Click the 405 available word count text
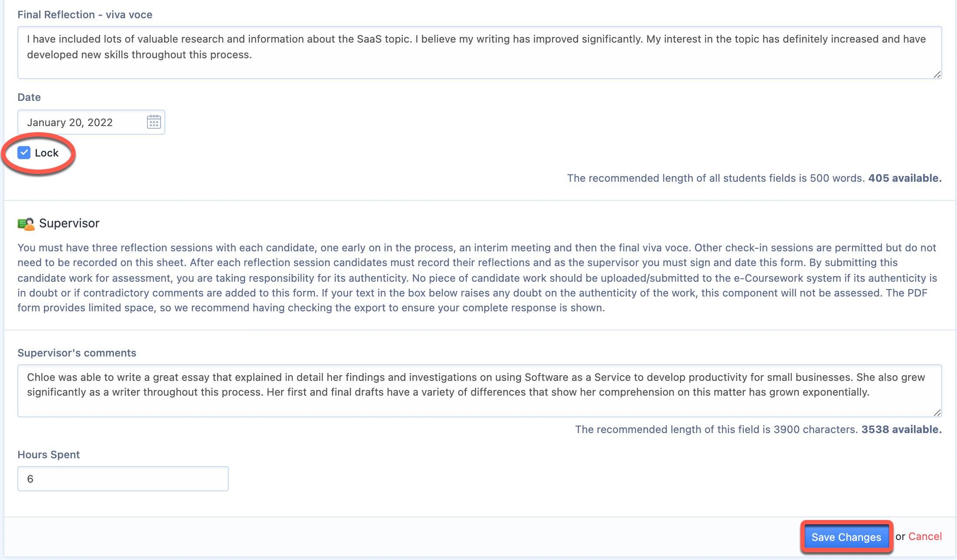Viewport: 957px width, 560px height. pyautogui.click(x=905, y=178)
